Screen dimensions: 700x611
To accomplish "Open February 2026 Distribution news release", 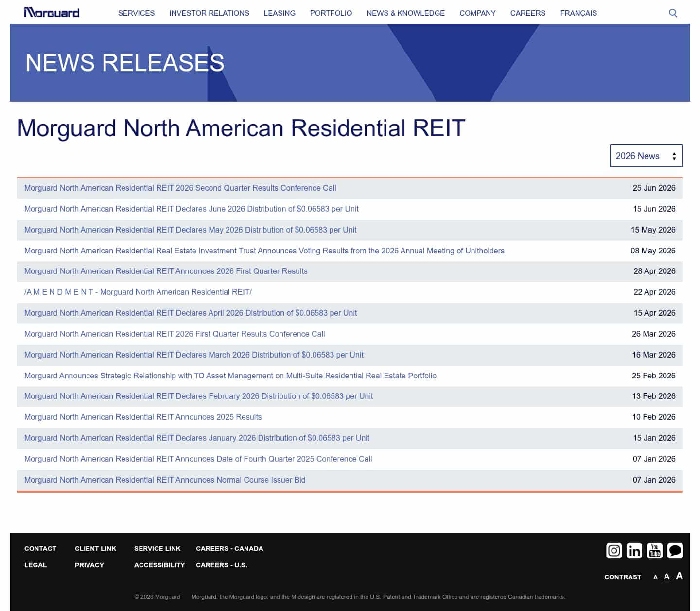I will (199, 396).
